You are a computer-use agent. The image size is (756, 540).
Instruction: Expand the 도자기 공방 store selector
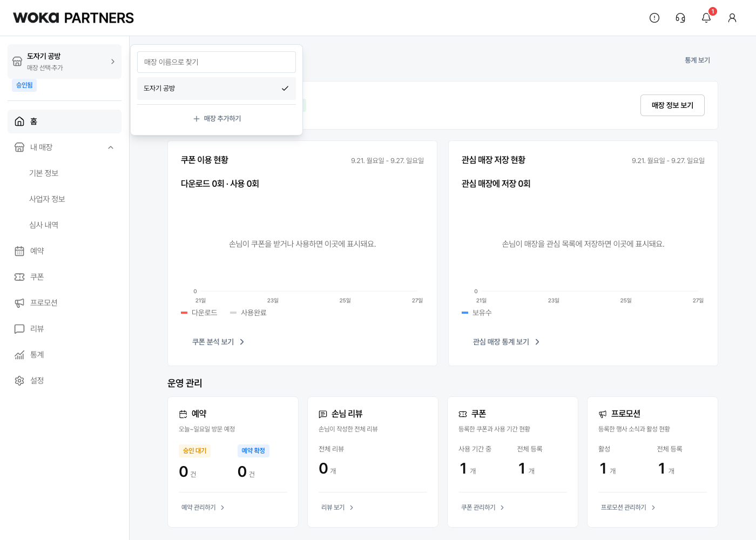point(64,62)
